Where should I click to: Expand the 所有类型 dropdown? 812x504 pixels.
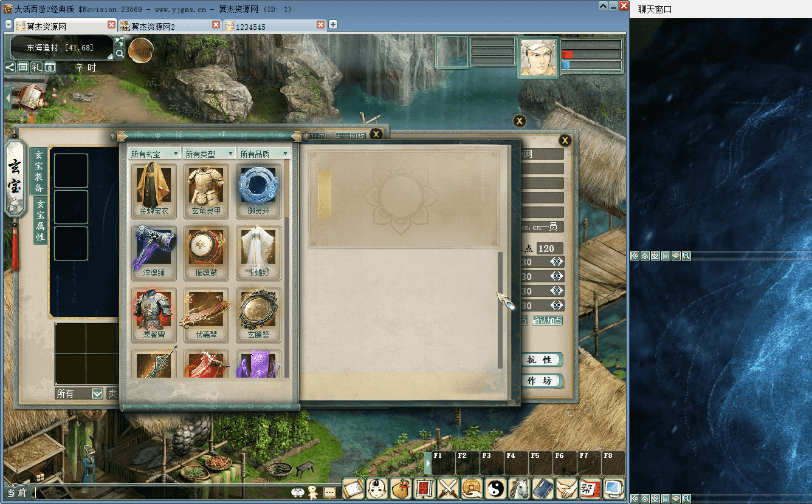click(x=209, y=154)
